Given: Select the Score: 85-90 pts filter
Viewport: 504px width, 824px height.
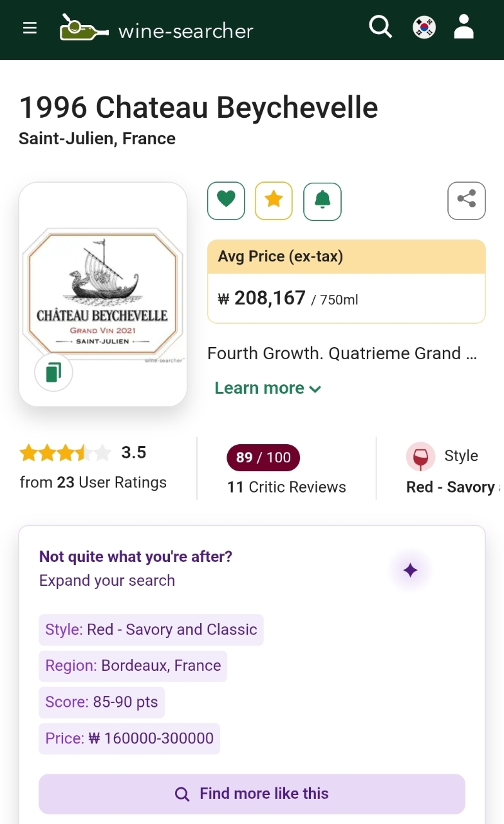Looking at the screenshot, I should click(x=102, y=702).
